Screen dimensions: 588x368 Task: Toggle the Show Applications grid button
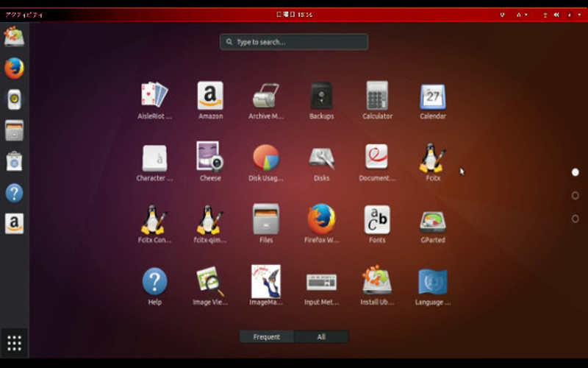(14, 343)
